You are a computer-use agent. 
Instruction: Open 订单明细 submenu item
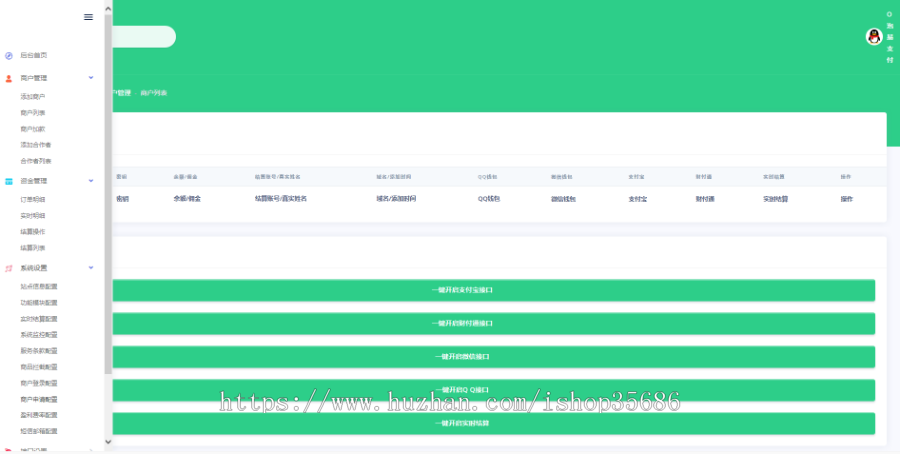(x=33, y=200)
